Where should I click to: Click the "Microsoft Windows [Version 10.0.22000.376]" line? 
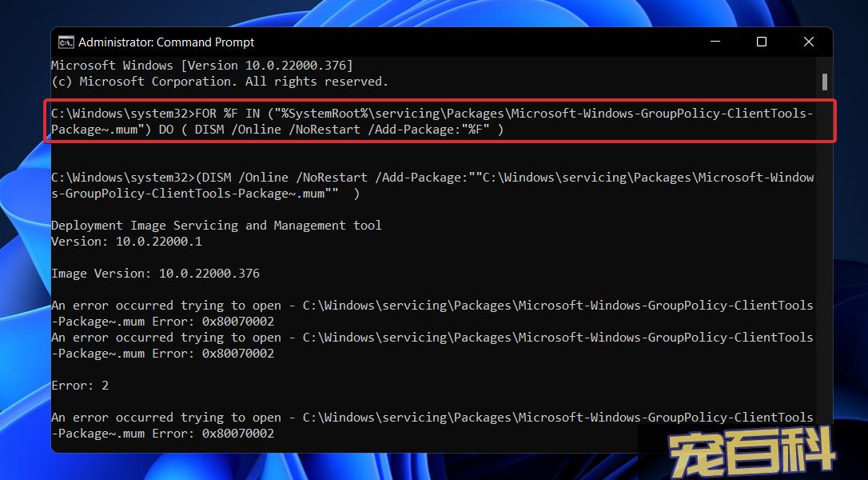pos(201,66)
